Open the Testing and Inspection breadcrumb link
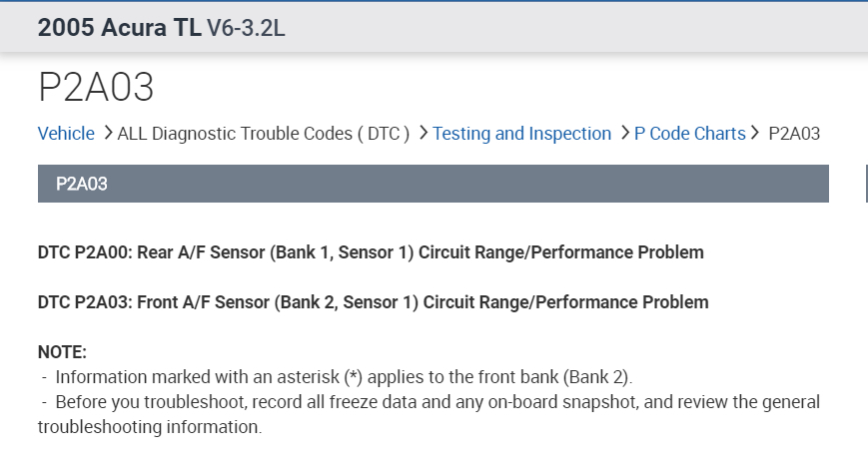This screenshot has width=868, height=464. click(x=521, y=134)
